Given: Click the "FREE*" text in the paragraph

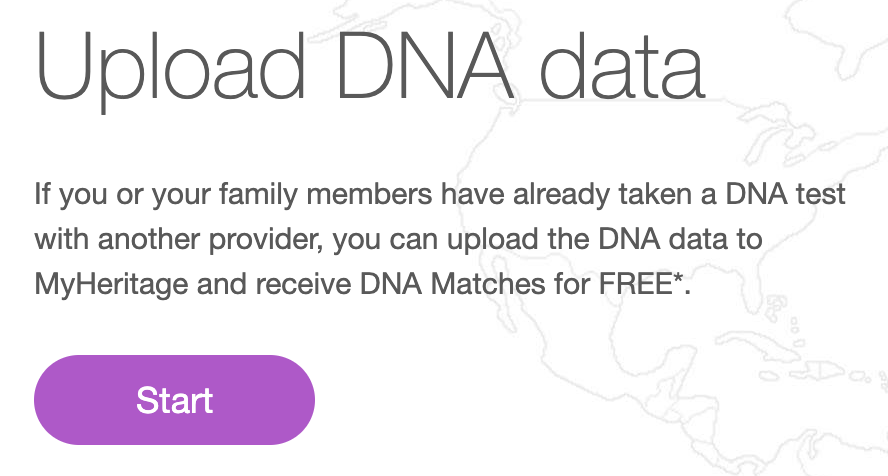Looking at the screenshot, I should tap(641, 284).
